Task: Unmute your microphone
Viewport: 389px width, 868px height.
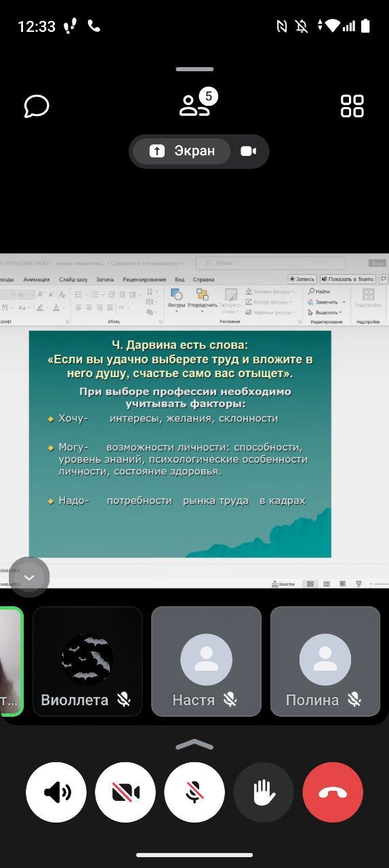Action: tap(194, 792)
